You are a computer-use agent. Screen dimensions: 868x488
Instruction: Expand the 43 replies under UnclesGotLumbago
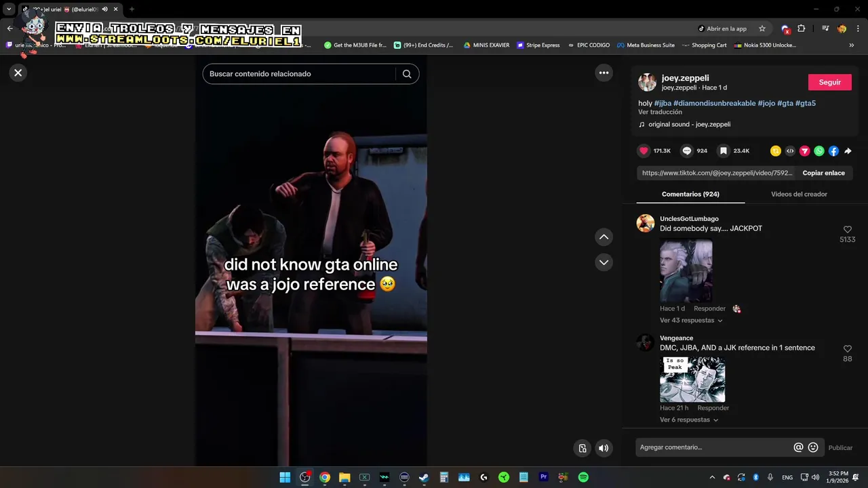pyautogui.click(x=691, y=321)
